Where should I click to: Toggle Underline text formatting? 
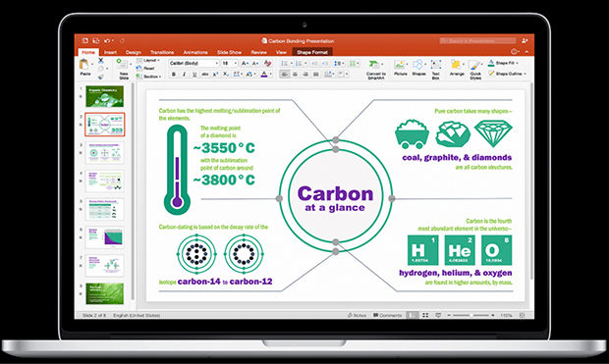point(194,75)
